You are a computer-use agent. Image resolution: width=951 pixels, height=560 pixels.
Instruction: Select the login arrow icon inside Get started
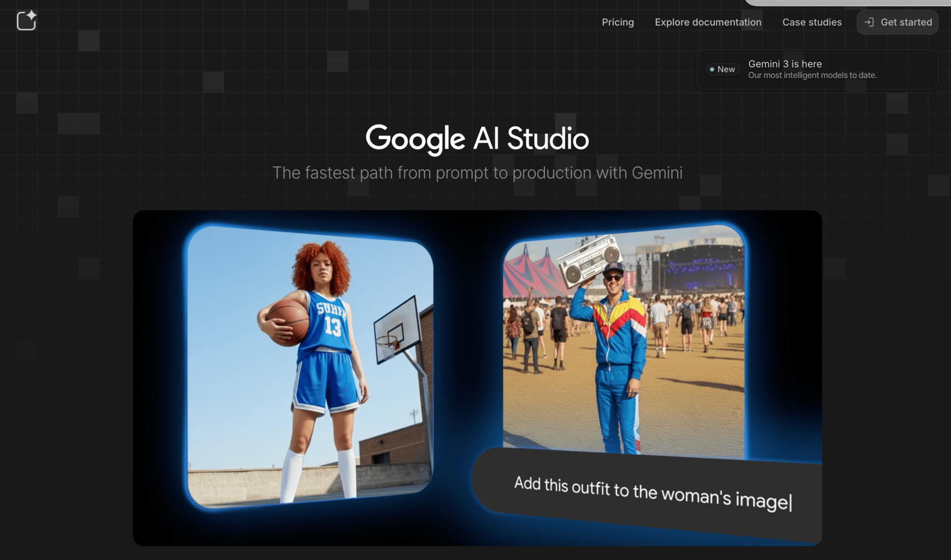pyautogui.click(x=869, y=22)
